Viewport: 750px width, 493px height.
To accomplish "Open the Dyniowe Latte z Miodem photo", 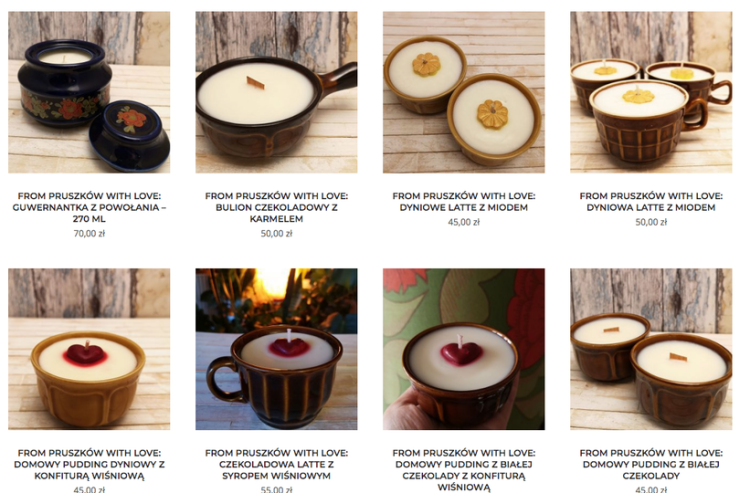I will pos(463,92).
